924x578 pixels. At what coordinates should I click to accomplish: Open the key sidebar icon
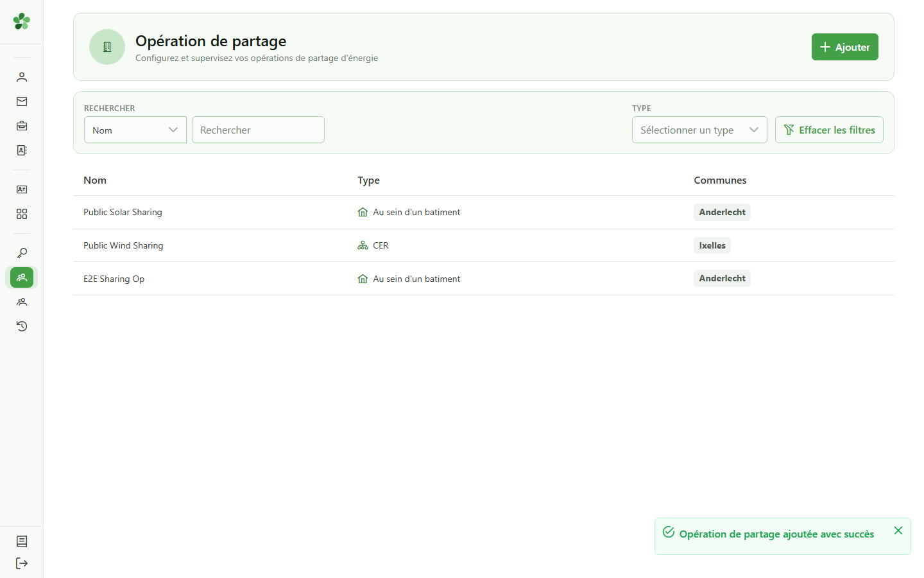(22, 253)
